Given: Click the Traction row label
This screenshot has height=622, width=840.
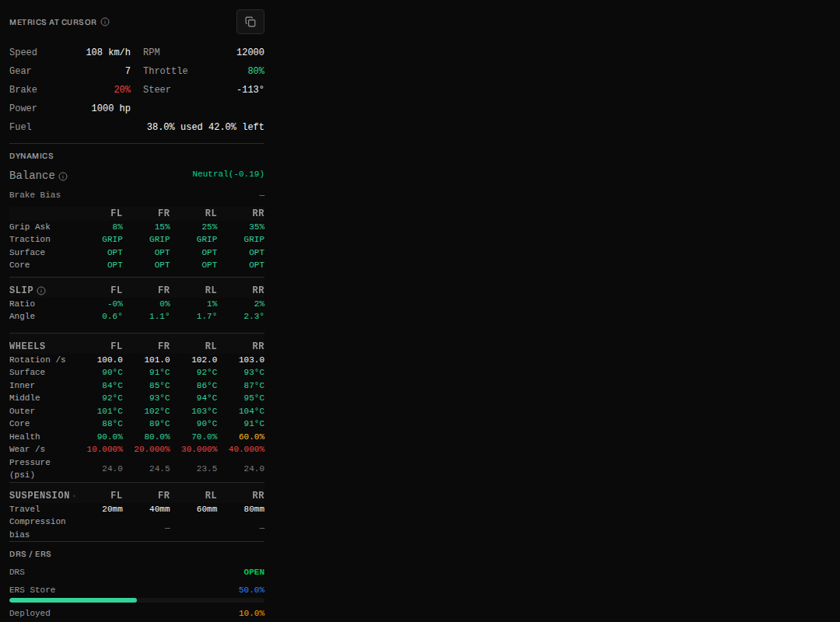Looking at the screenshot, I should 30,239.
